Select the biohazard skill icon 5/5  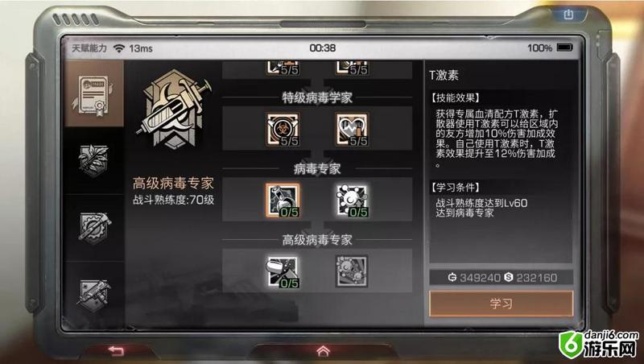[x=283, y=130]
